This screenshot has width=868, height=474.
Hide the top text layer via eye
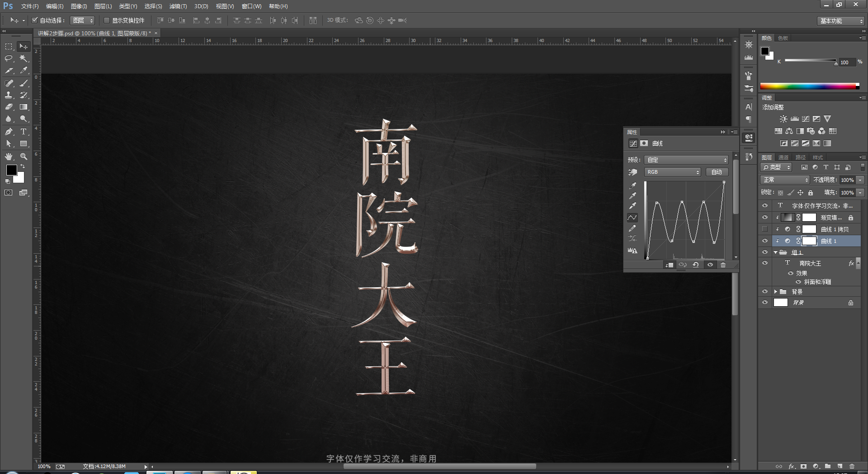click(x=765, y=205)
